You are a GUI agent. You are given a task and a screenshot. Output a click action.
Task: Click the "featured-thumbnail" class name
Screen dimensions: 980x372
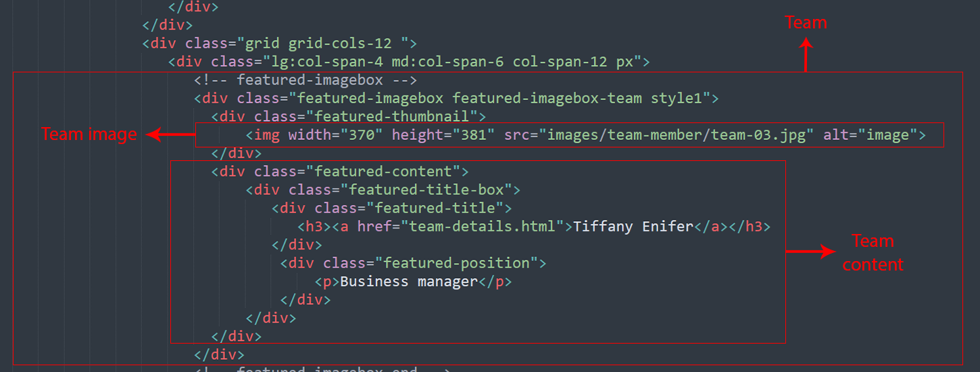pos(392,116)
